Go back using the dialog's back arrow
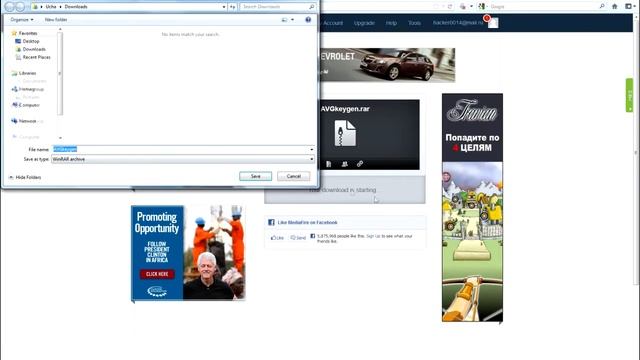 point(9,7)
